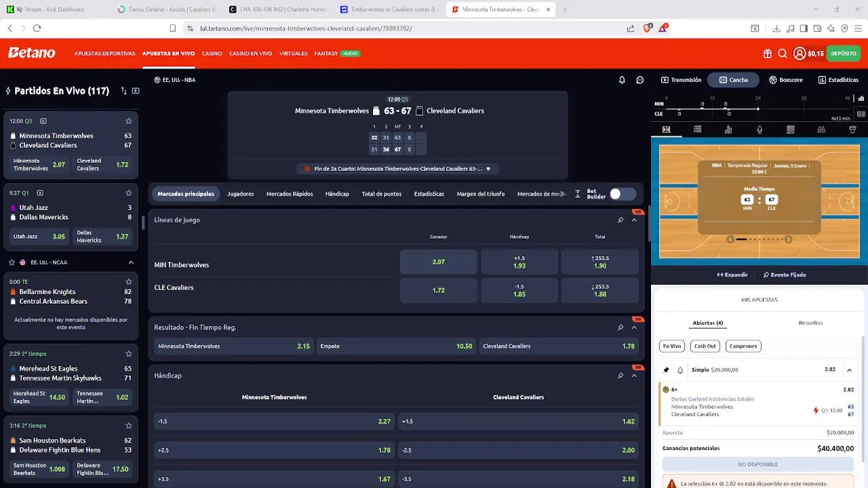Click the Evento Fijado button

pos(785,274)
